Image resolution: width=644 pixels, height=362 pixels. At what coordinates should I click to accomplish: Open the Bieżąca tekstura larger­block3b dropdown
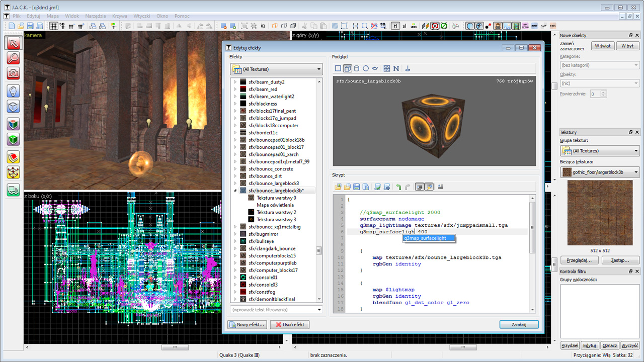click(x=600, y=172)
